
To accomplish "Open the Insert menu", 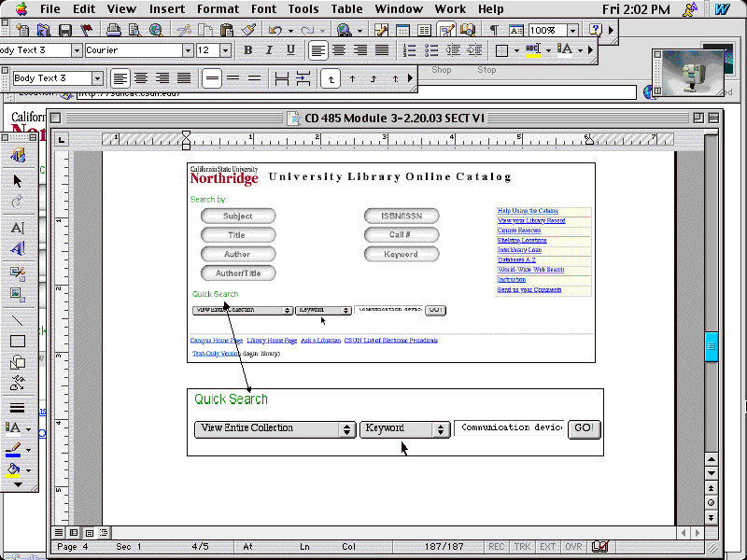I will pyautogui.click(x=167, y=9).
